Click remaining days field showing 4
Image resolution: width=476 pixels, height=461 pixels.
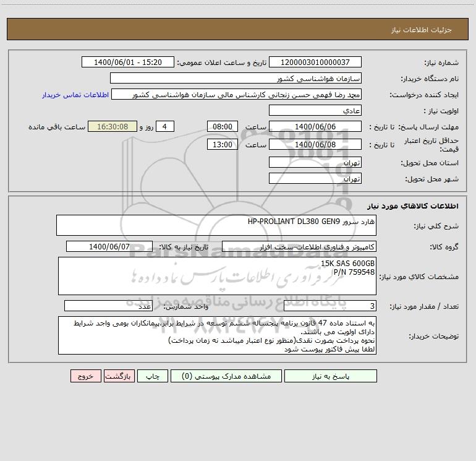(165, 127)
